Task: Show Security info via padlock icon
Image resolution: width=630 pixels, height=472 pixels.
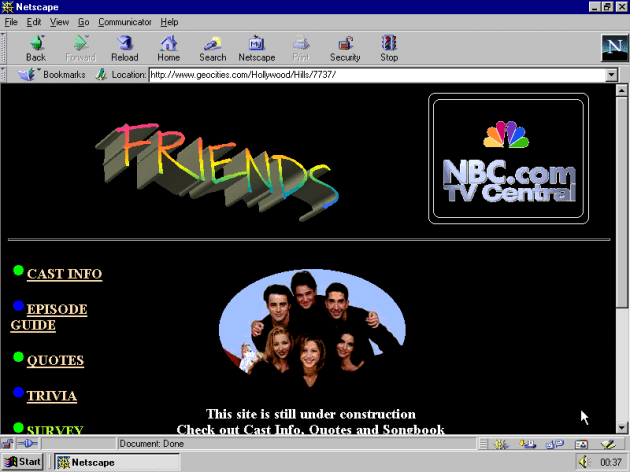Action: [x=345, y=43]
